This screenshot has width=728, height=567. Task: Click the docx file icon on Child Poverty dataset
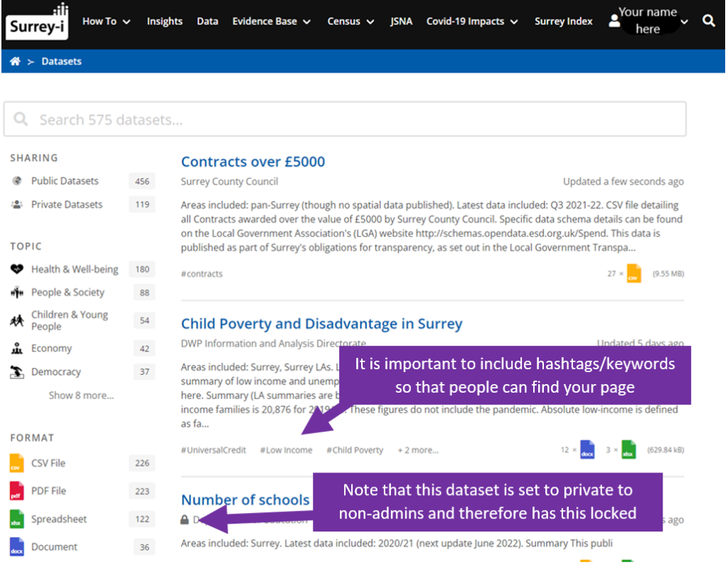(587, 450)
